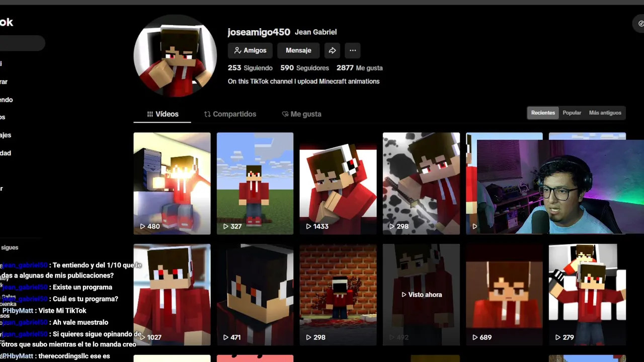644x362 pixels.
Task: Click the streamer webcam overlay
Action: (x=560, y=187)
